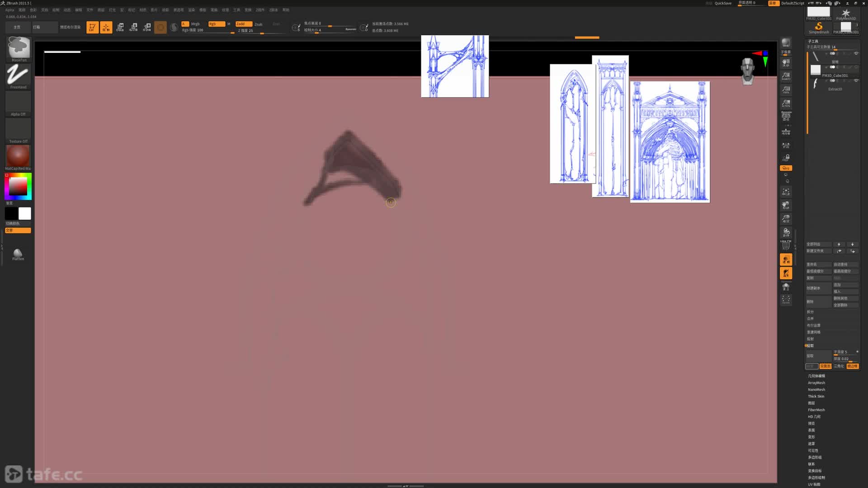
Task: Toggle the Dynamic perspective grid icon
Action: coord(786,116)
